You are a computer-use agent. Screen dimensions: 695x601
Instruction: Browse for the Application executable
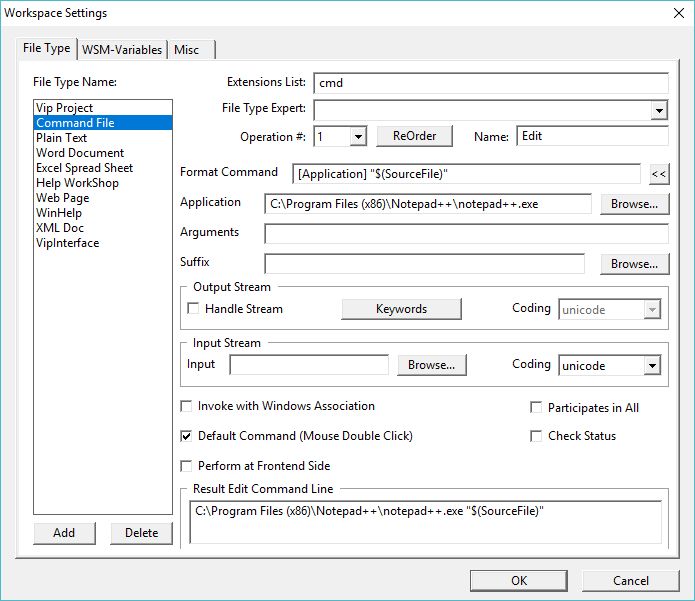coord(634,204)
